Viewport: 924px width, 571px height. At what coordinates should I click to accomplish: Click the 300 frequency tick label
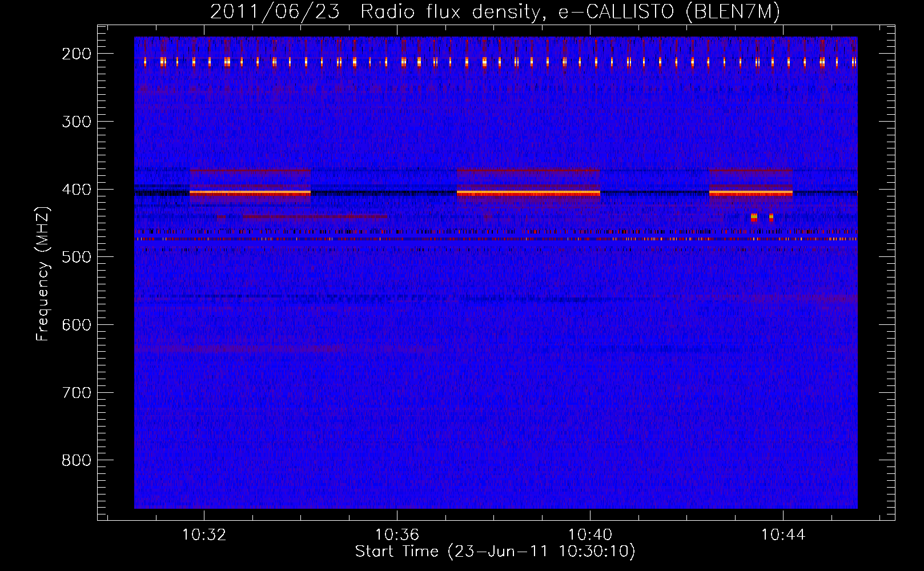(77, 121)
